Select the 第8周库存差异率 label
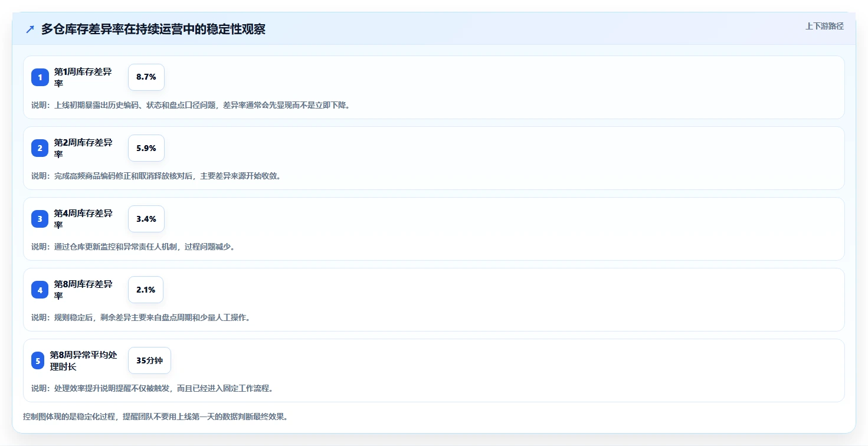868x446 pixels. [x=83, y=290]
